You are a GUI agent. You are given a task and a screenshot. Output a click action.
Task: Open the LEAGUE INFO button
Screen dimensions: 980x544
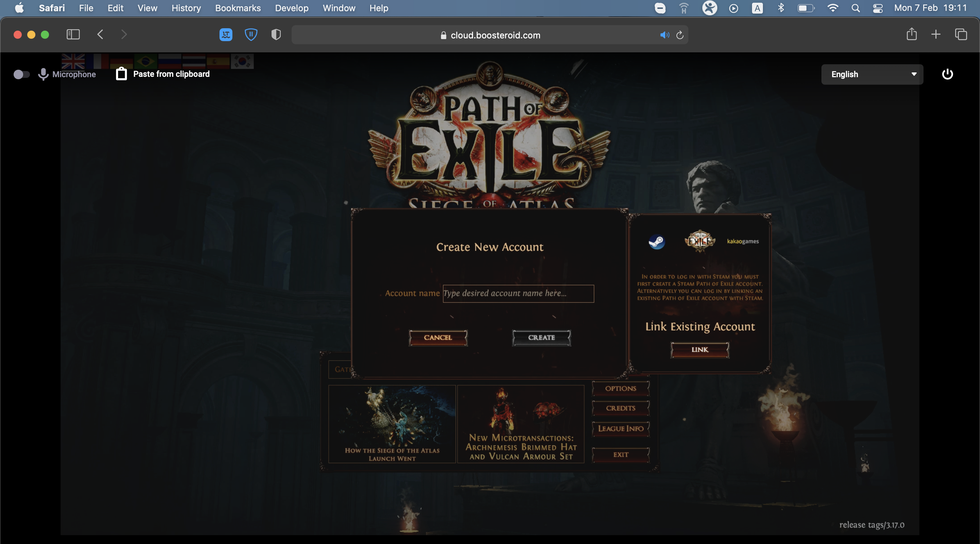[x=620, y=429]
